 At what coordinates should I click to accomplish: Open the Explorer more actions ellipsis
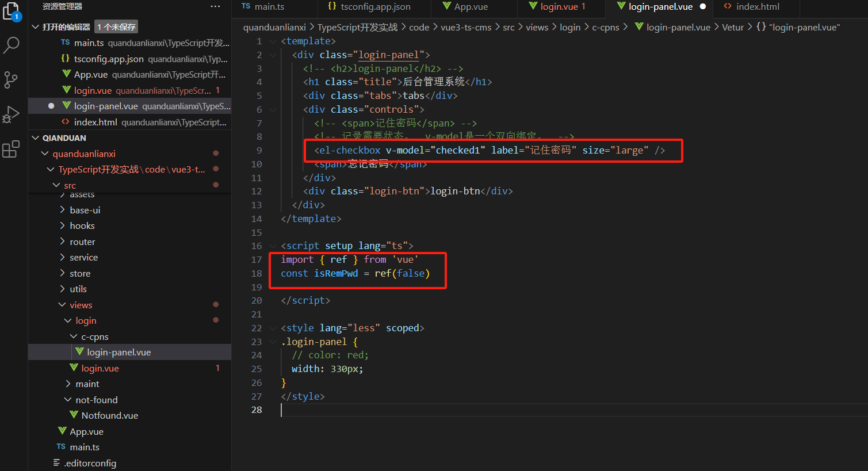coord(215,6)
